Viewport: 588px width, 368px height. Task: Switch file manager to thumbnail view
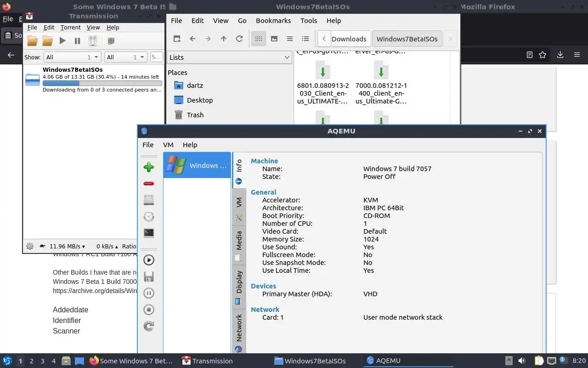click(x=274, y=39)
